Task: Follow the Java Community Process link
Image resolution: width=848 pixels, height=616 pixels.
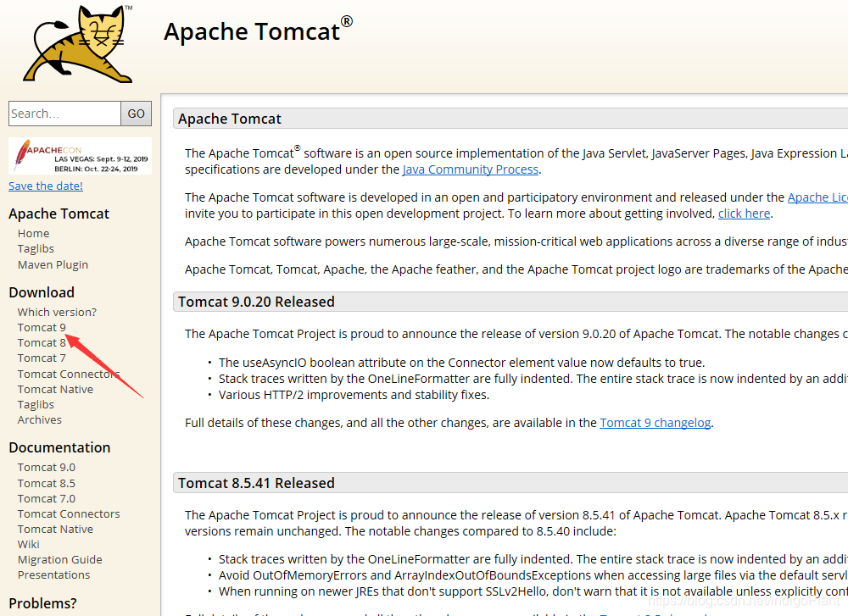Action: [x=471, y=169]
